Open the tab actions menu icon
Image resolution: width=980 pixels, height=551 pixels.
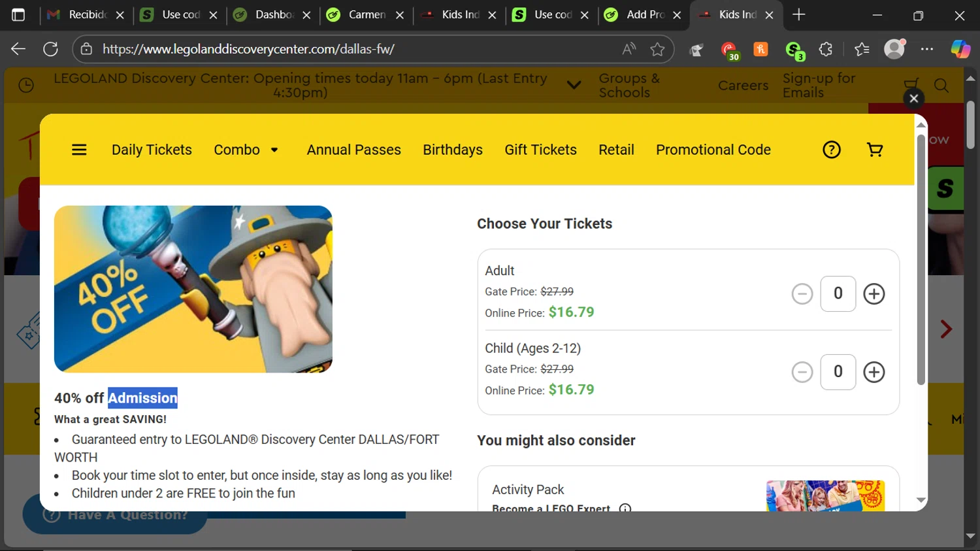[x=18, y=14]
